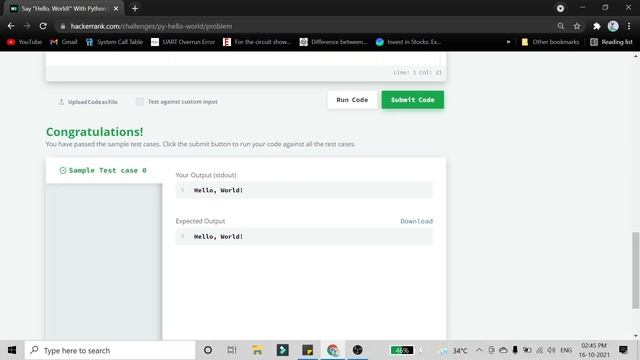Open the Sticky Notes taskbar icon

[x=307, y=350]
